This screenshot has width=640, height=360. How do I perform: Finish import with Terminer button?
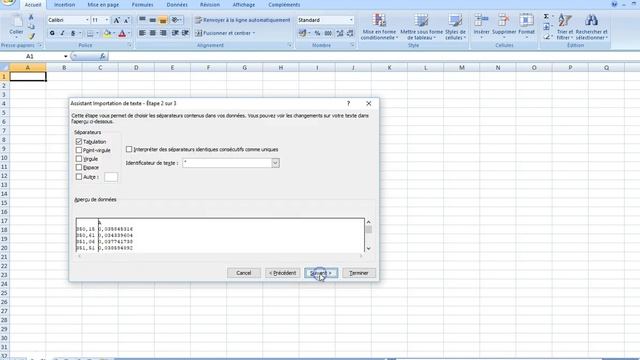[359, 273]
